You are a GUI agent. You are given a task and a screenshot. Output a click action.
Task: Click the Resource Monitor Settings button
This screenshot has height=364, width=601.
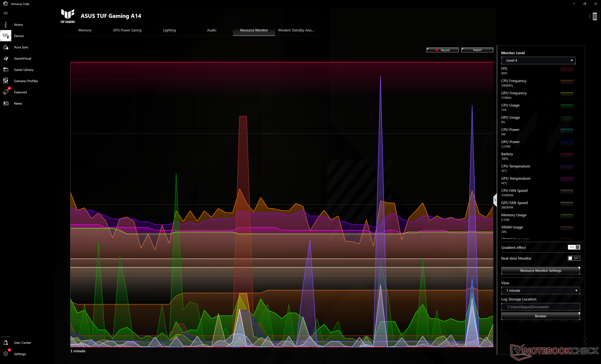pos(540,270)
